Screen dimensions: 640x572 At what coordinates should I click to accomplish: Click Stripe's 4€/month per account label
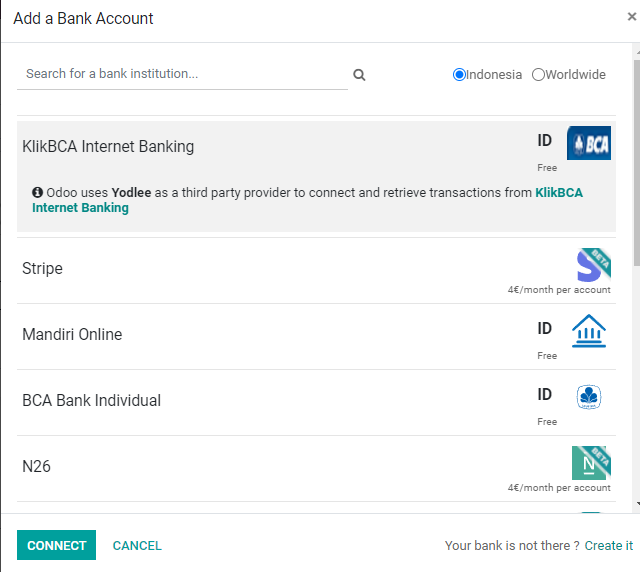point(559,290)
